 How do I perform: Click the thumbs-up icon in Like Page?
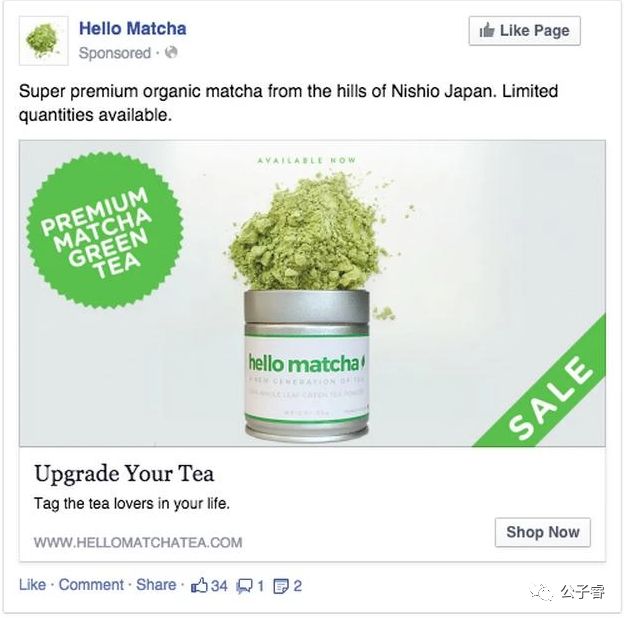click(487, 30)
